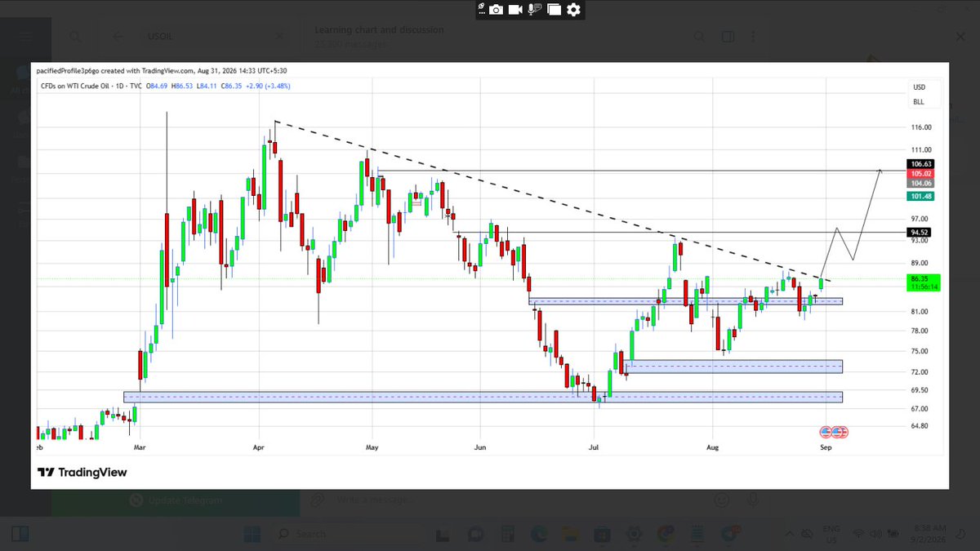The image size is (980, 551).
Task: Open Microsoft Edge from the taskbar
Action: coord(540,535)
